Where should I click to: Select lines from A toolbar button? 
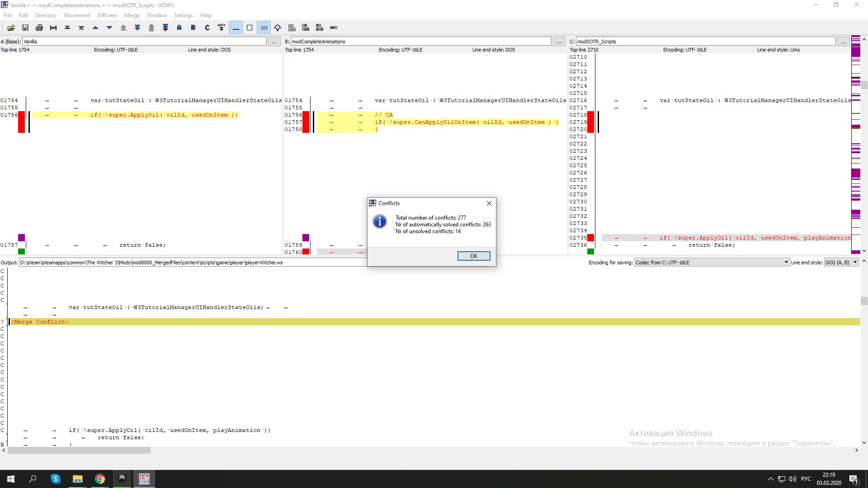[179, 28]
